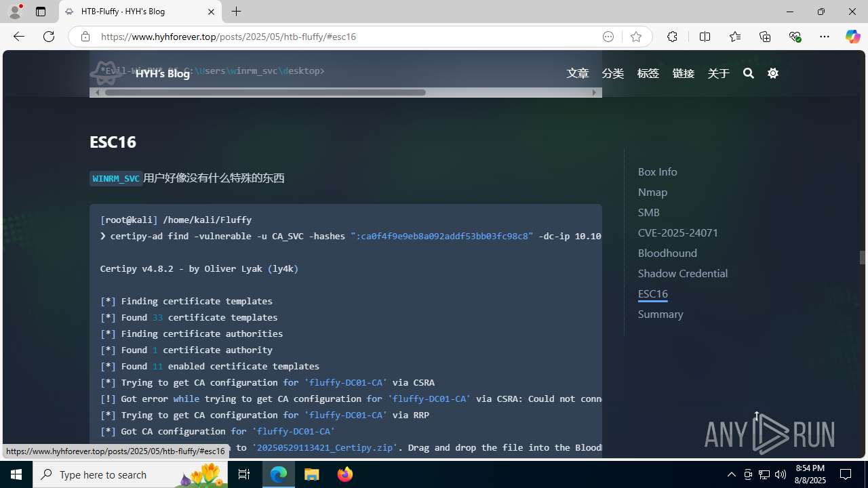Click code block right scroll arrow

[595, 92]
